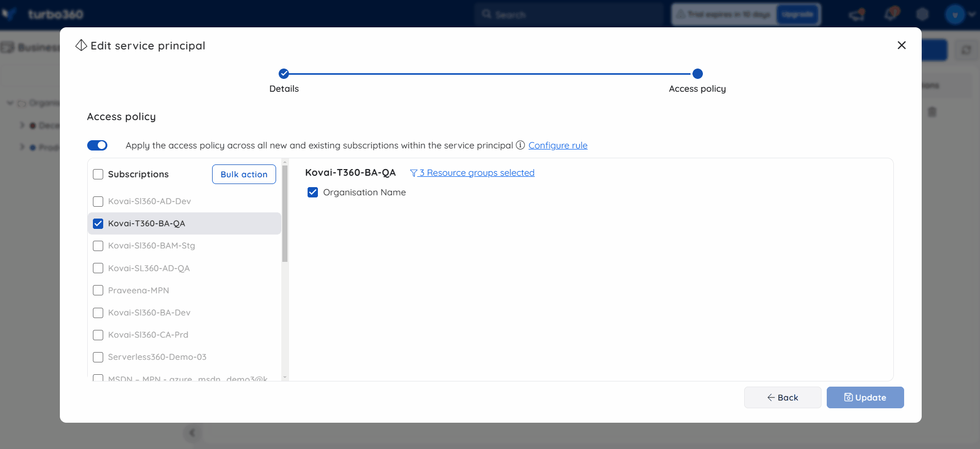Click the Update button

(865, 397)
